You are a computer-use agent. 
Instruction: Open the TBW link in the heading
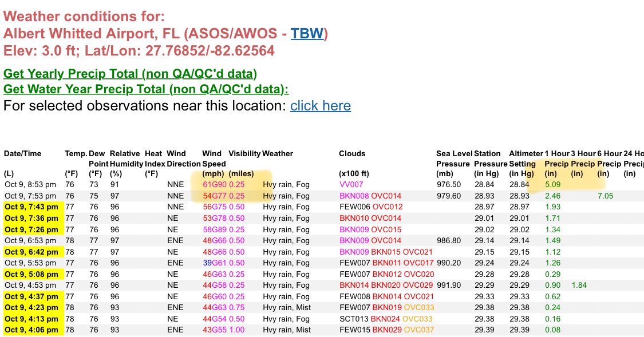(307, 33)
